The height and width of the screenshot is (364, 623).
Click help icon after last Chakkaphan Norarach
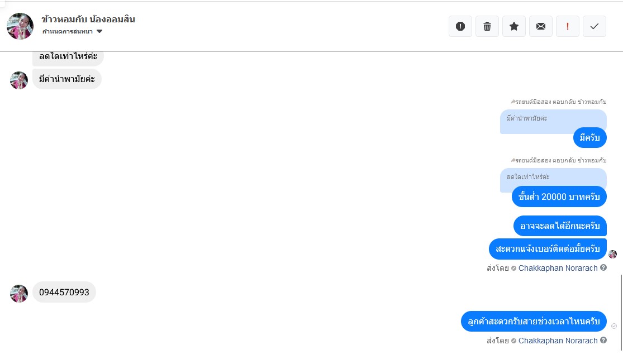[603, 340]
